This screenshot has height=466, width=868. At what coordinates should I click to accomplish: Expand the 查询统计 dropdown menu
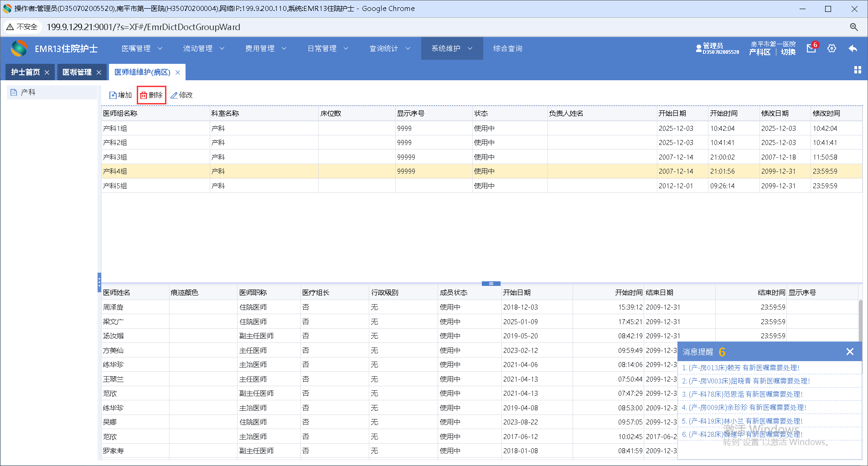point(389,48)
